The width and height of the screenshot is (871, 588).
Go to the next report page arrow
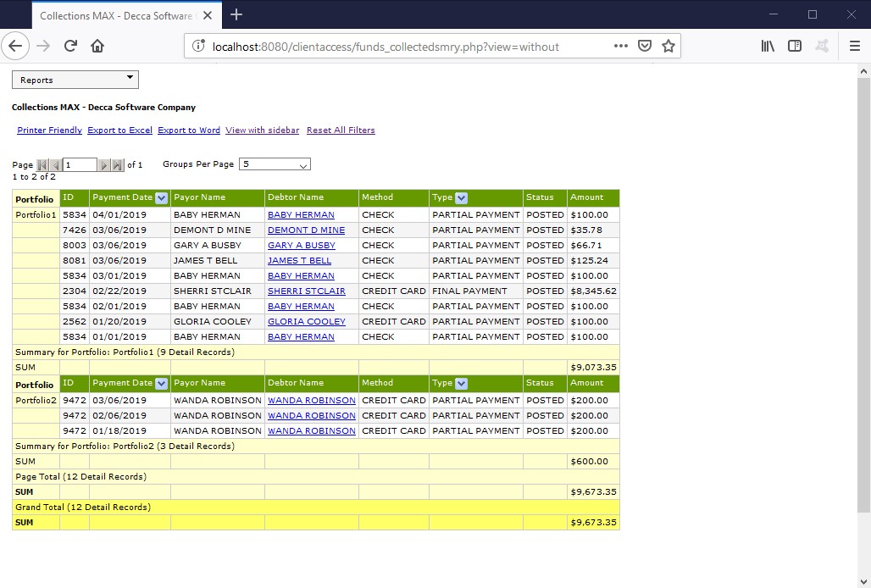106,164
